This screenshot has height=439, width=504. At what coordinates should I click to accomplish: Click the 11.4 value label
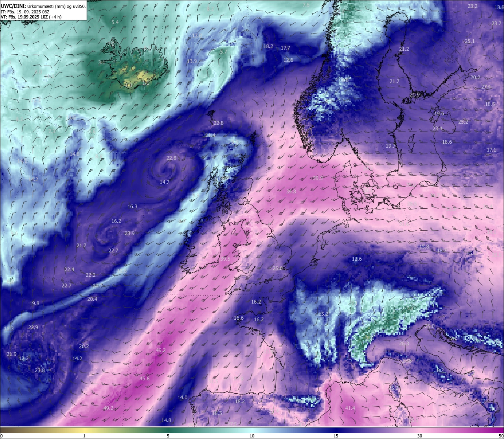[x=210, y=135]
